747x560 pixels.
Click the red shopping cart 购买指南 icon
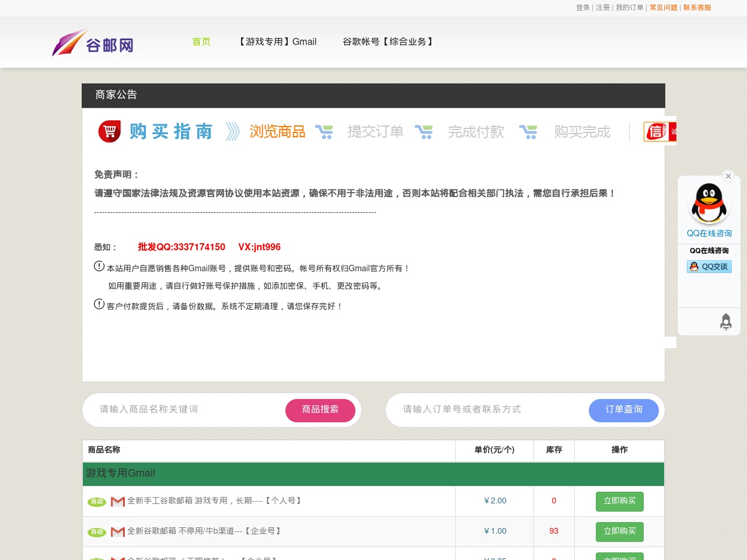110,131
